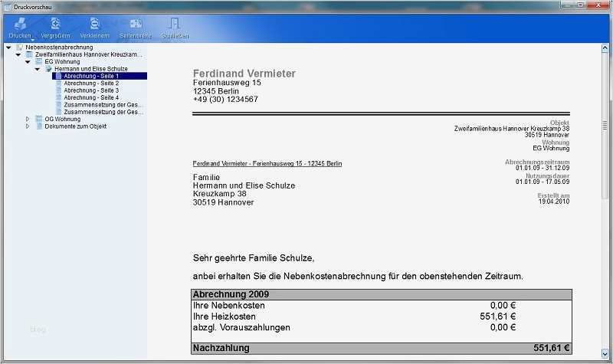Zoom out using the Verkleinern icon

(94, 24)
